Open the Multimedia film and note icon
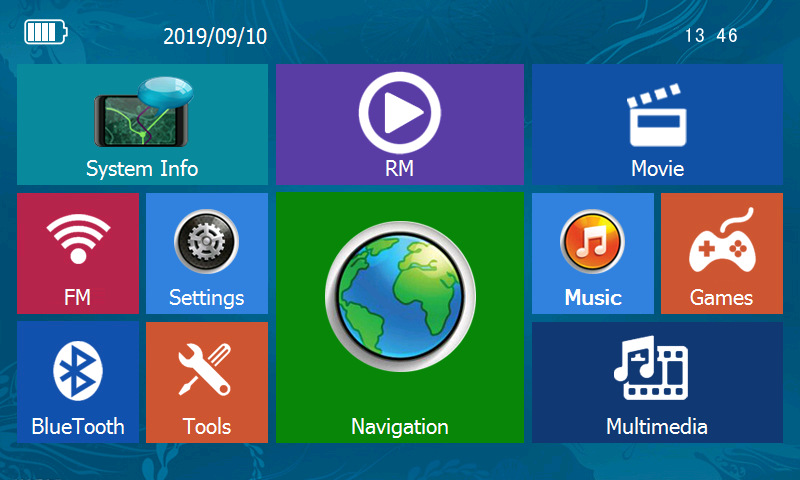 tap(652, 367)
